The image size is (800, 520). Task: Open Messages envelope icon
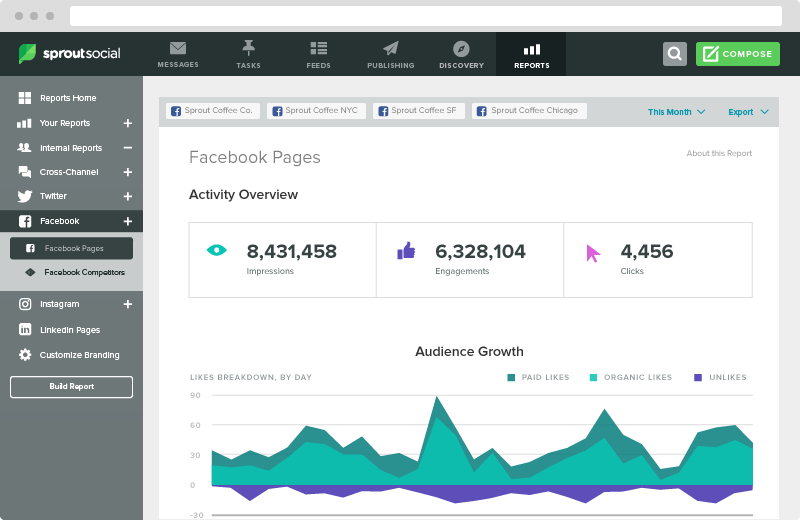pyautogui.click(x=178, y=48)
